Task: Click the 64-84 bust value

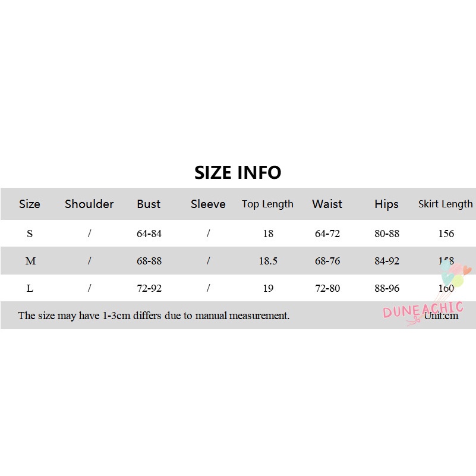Action: click(x=149, y=234)
